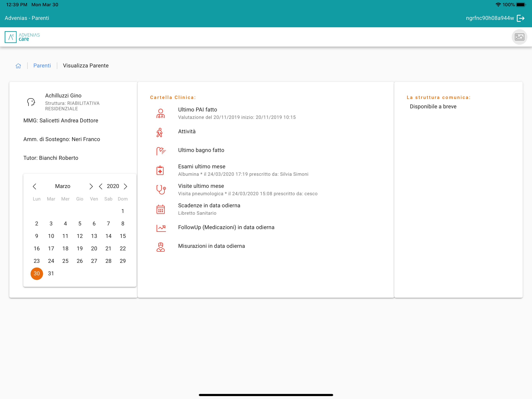
Task: Select day 1 in calendar
Action: pyautogui.click(x=123, y=211)
